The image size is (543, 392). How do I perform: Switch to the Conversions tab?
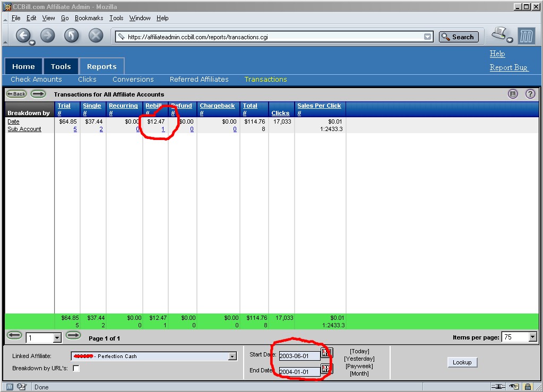click(x=133, y=80)
